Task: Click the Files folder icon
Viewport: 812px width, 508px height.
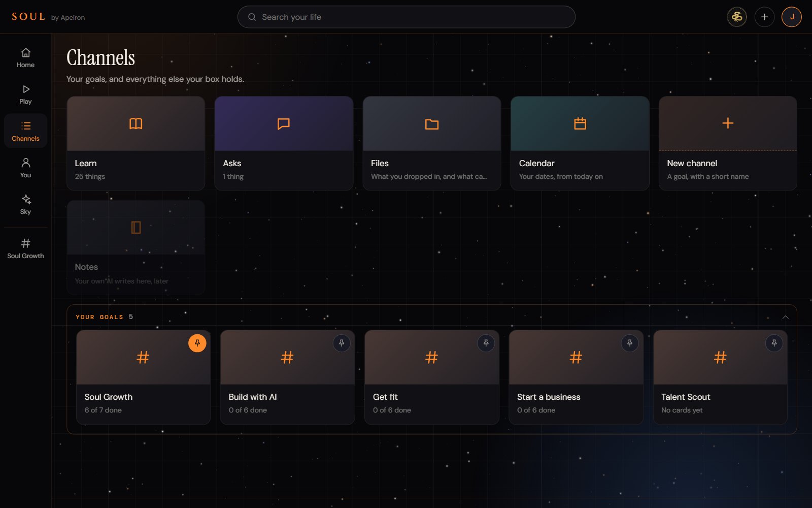Action: 432,124
